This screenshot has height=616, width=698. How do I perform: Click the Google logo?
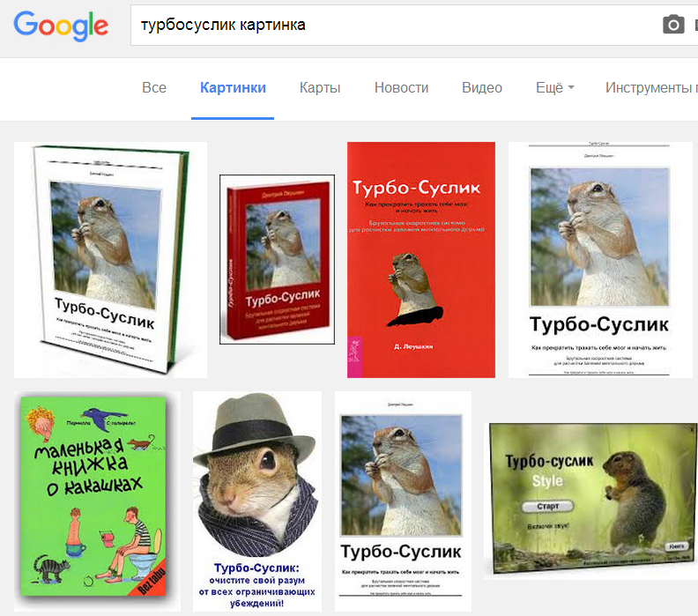[61, 25]
